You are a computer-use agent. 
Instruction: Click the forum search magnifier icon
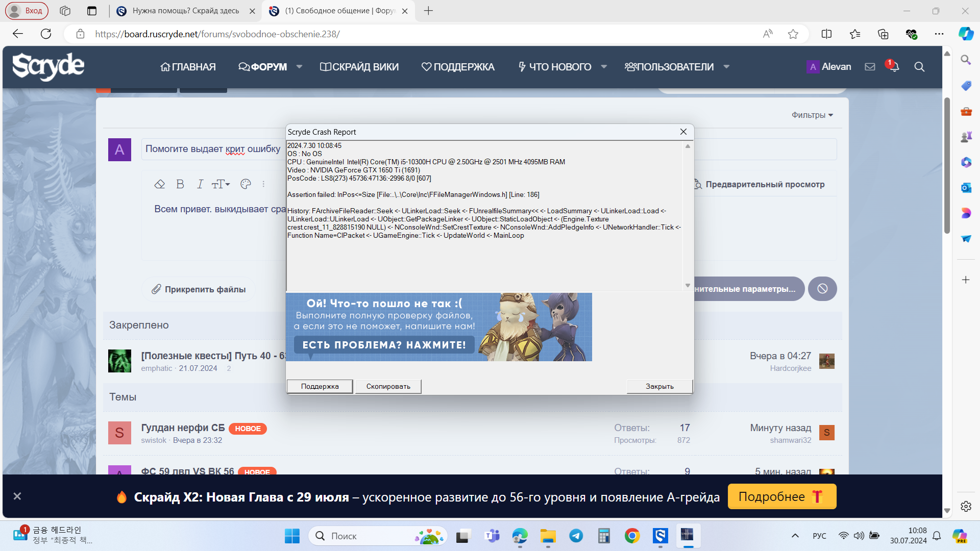click(919, 67)
